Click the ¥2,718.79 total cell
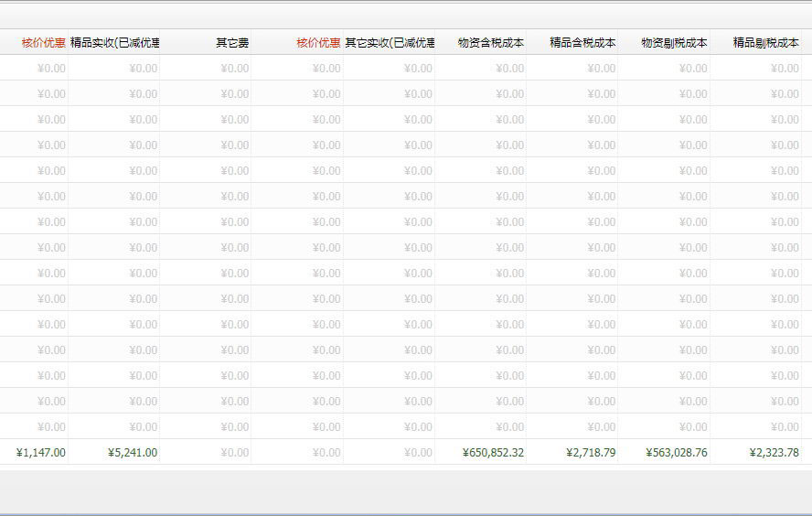The image size is (812, 516). pos(591,452)
